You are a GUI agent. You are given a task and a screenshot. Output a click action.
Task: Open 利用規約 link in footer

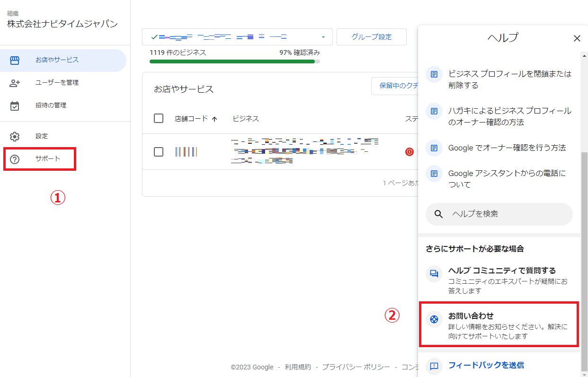click(298, 367)
